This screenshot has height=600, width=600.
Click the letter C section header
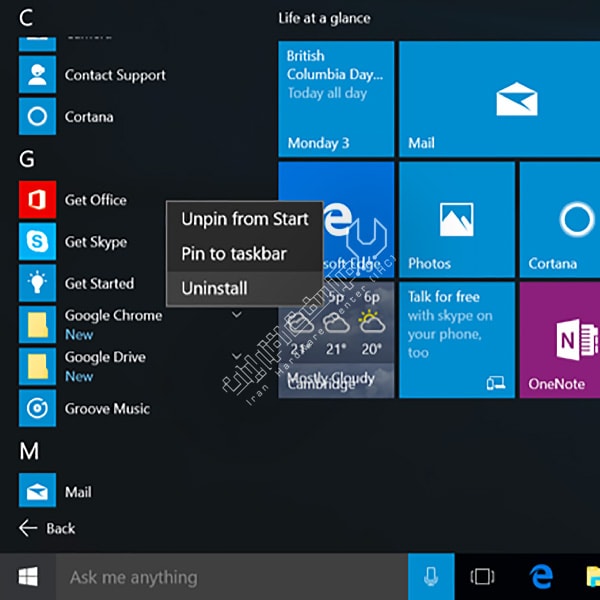(26, 18)
